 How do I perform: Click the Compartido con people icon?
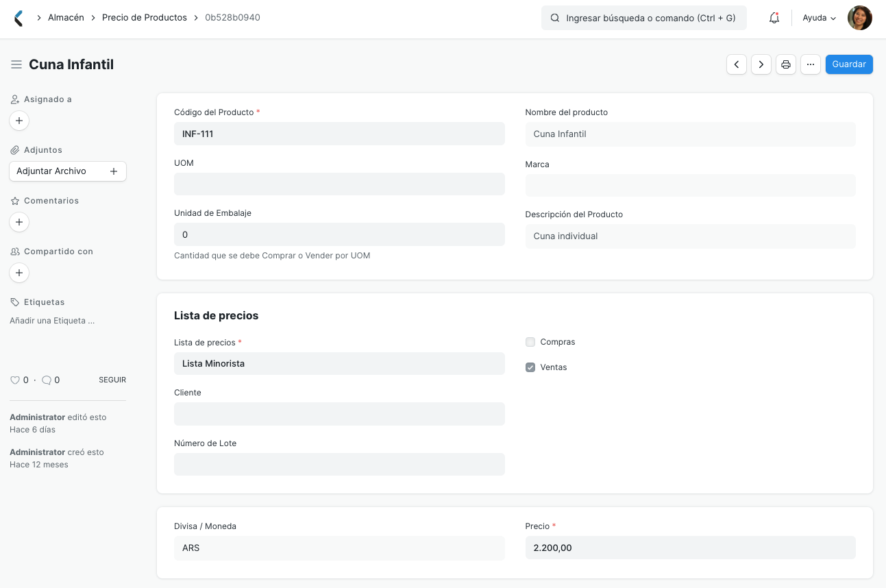coord(15,252)
